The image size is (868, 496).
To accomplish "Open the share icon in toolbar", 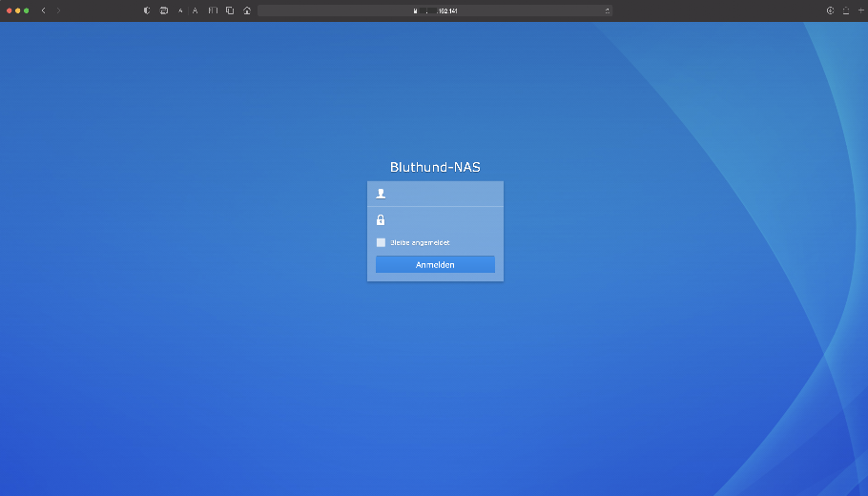I will point(845,10).
